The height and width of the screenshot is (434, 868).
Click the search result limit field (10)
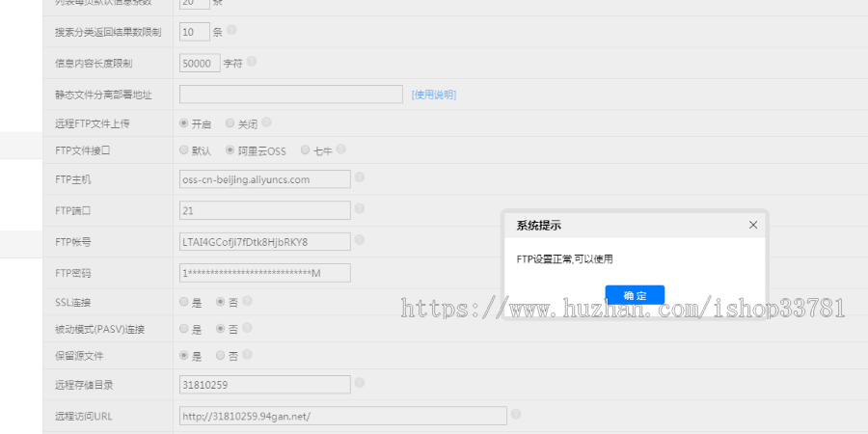(194, 32)
